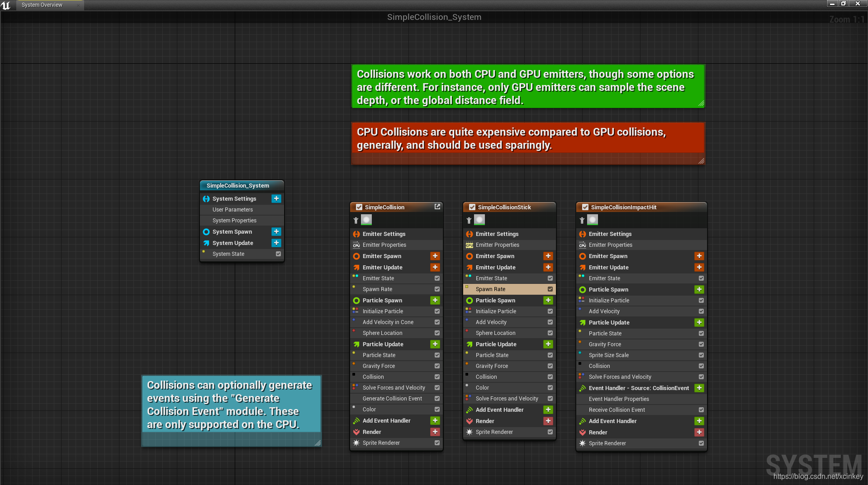Select SimpleCollision_System node title
The height and width of the screenshot is (485, 868).
click(242, 185)
